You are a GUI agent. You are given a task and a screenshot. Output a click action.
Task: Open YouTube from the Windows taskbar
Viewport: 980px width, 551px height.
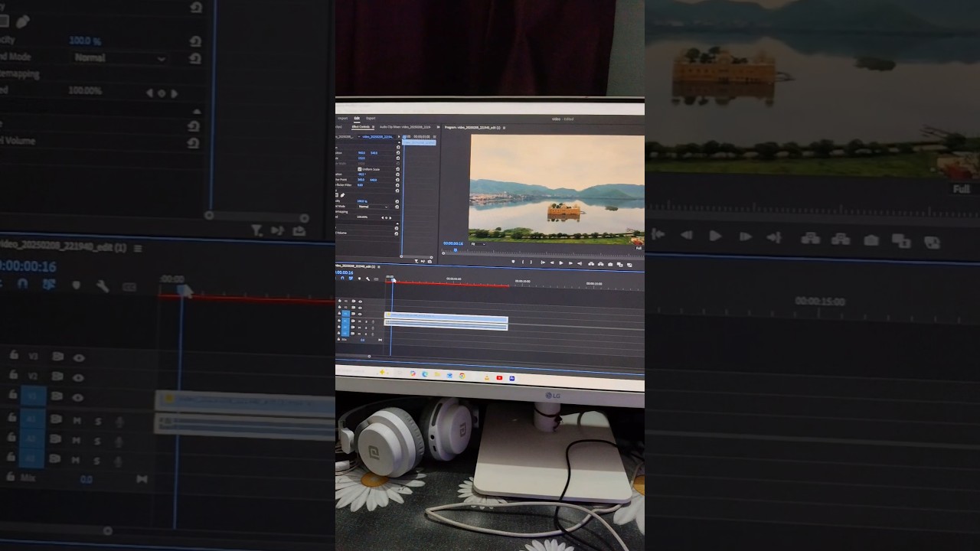[499, 377]
